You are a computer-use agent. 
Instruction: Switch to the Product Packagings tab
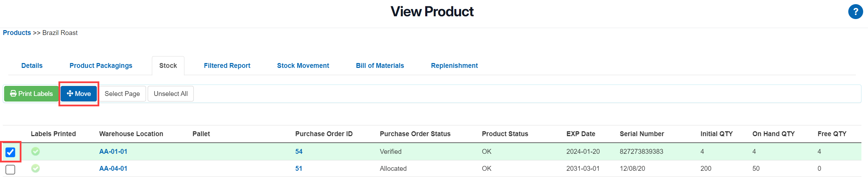tap(101, 66)
